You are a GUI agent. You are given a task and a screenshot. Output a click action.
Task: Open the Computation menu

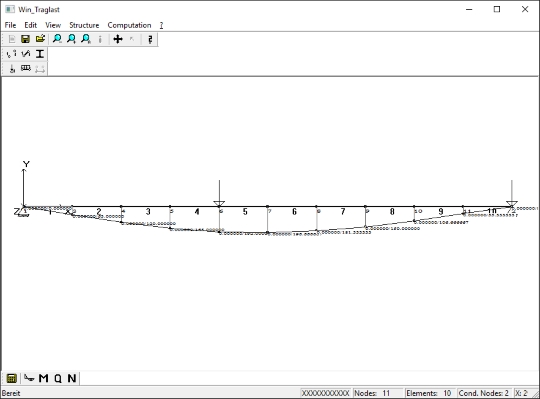pos(129,25)
